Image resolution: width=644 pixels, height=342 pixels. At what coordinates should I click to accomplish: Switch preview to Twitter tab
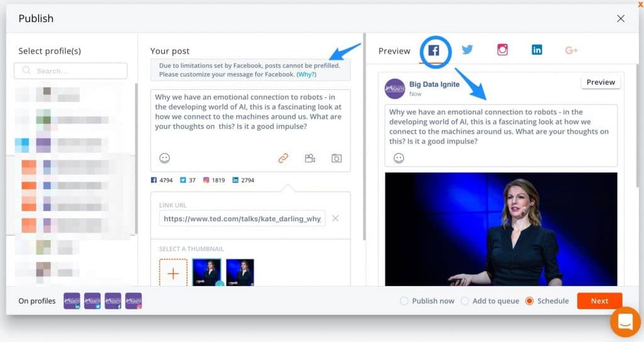[467, 50]
